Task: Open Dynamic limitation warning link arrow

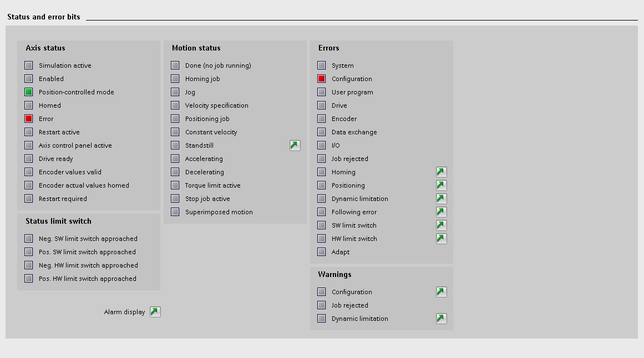Action: point(442,319)
